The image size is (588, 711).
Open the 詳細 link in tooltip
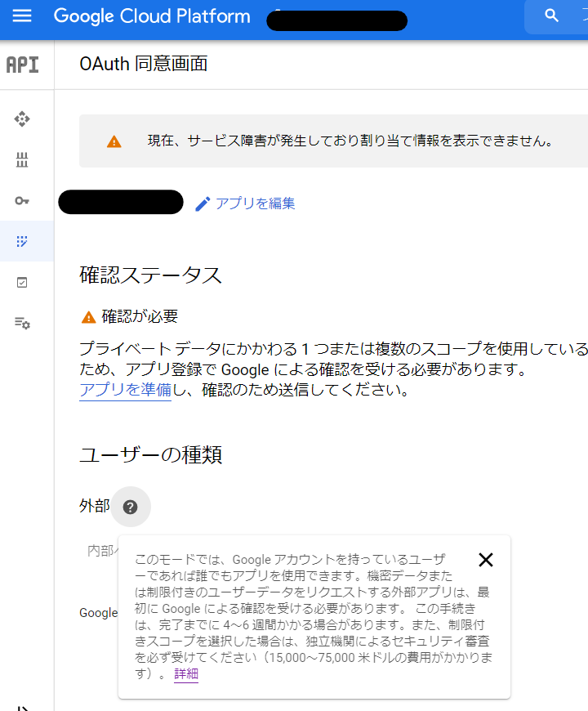(x=186, y=674)
